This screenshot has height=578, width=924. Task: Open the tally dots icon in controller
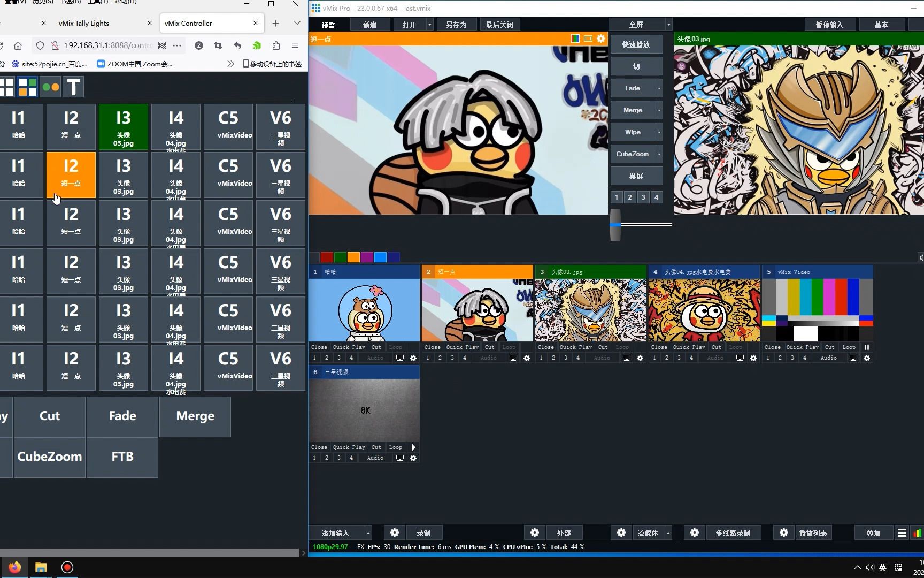coord(51,87)
